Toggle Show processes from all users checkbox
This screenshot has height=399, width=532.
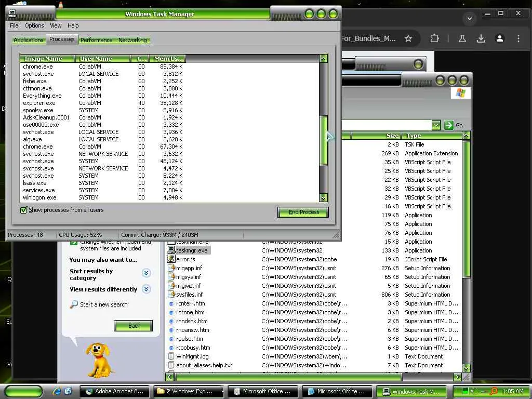click(x=23, y=210)
